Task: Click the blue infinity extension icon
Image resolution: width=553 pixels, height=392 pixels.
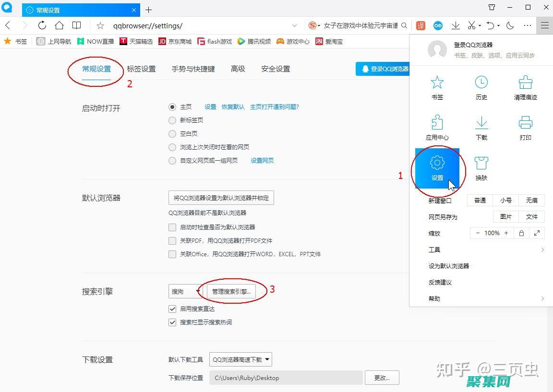Action: click(x=438, y=25)
